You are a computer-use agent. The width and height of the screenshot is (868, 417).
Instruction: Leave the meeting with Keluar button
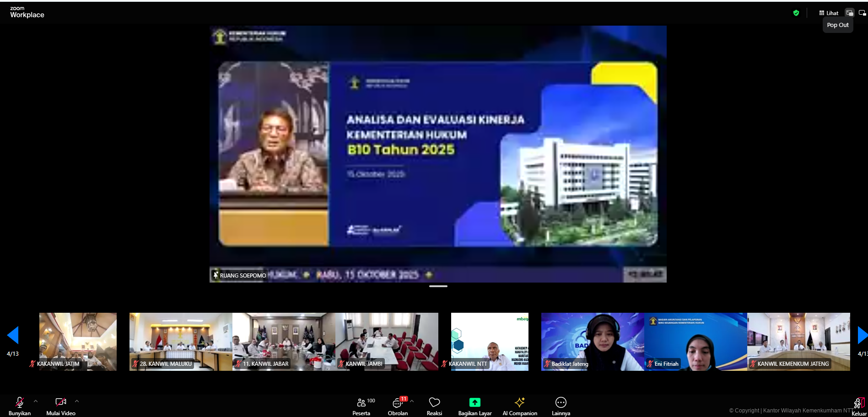pos(859,406)
